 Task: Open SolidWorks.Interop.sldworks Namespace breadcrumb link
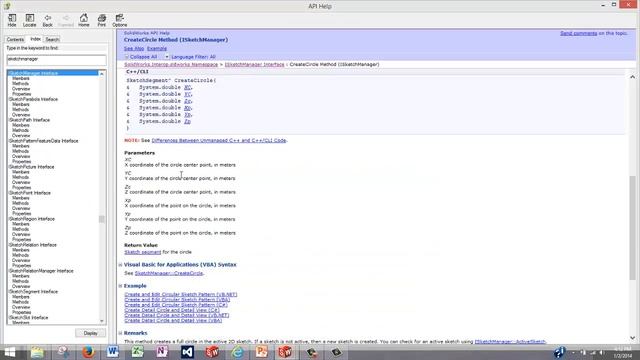click(x=171, y=64)
